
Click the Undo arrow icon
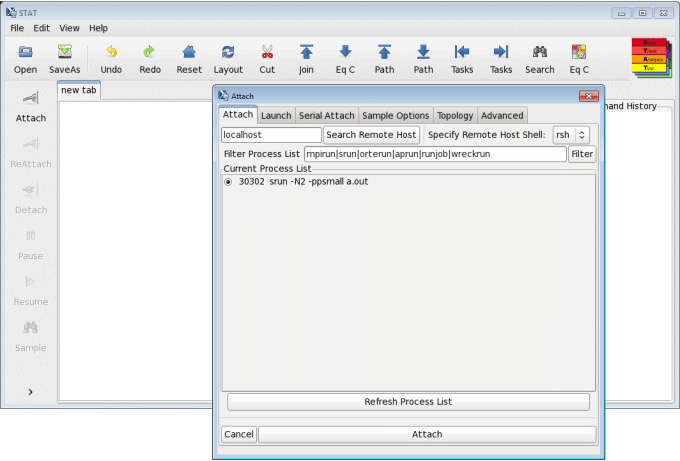(x=111, y=52)
